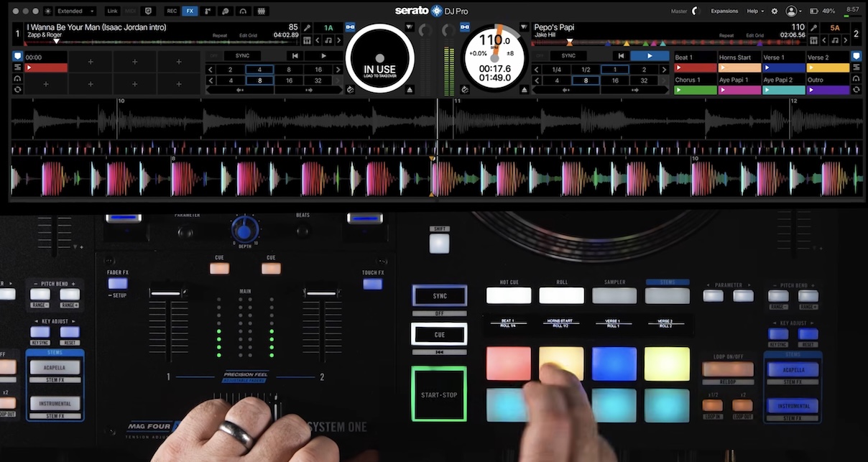Toggle the FX panel icon
Viewport: 868px width, 462px height.
[190, 11]
